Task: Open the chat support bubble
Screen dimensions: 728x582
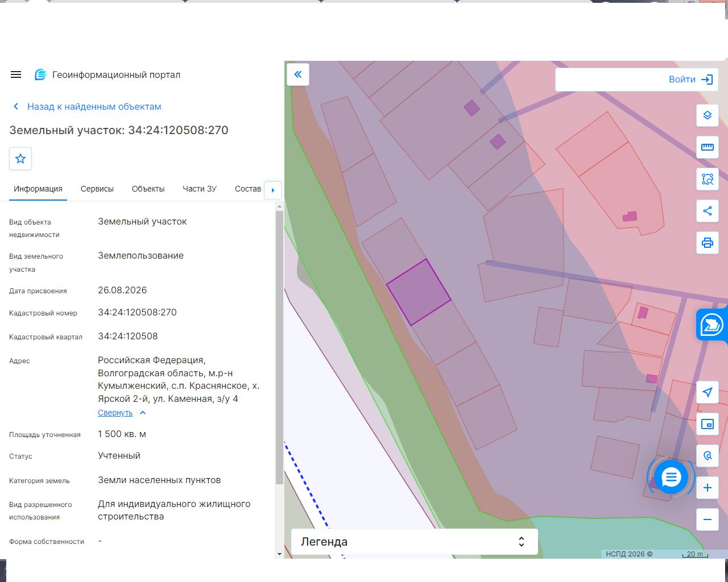Action: tap(671, 477)
